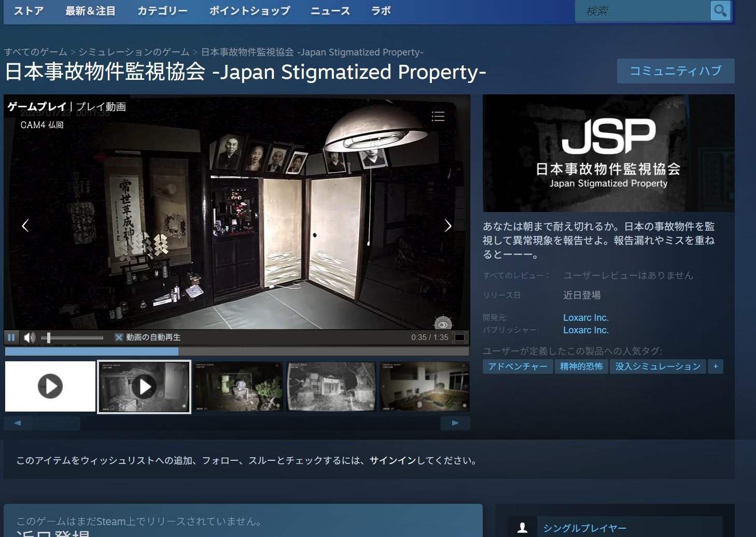Play the first white video thumbnail
This screenshot has height=537, width=756.
[50, 386]
